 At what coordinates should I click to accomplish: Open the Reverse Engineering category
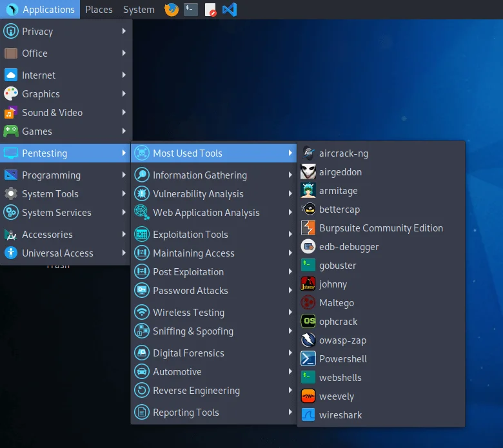(x=213, y=390)
